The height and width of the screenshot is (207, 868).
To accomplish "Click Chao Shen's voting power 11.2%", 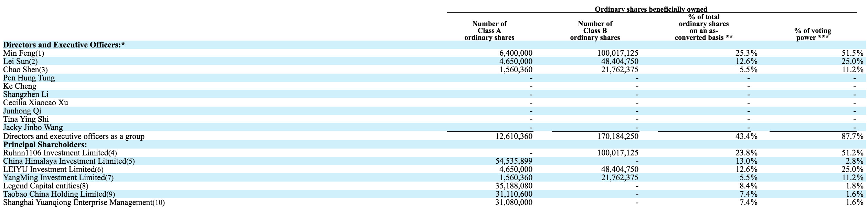I will [853, 70].
